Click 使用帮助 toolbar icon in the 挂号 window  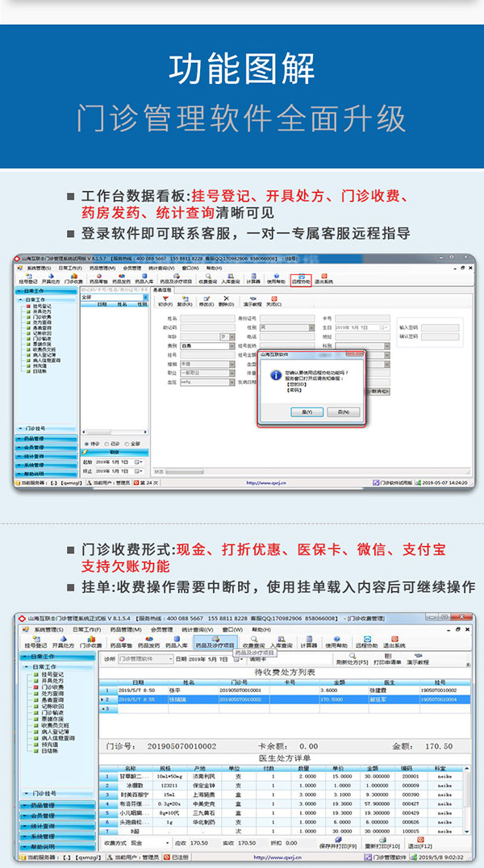[x=276, y=278]
